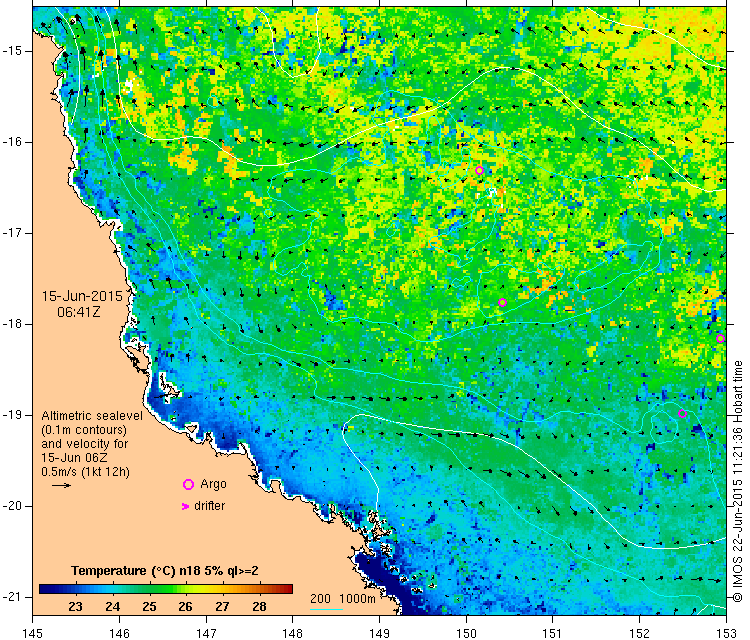The width and height of the screenshot is (750, 640).
Task: Click colorbar tick label 26
Action: [186, 607]
